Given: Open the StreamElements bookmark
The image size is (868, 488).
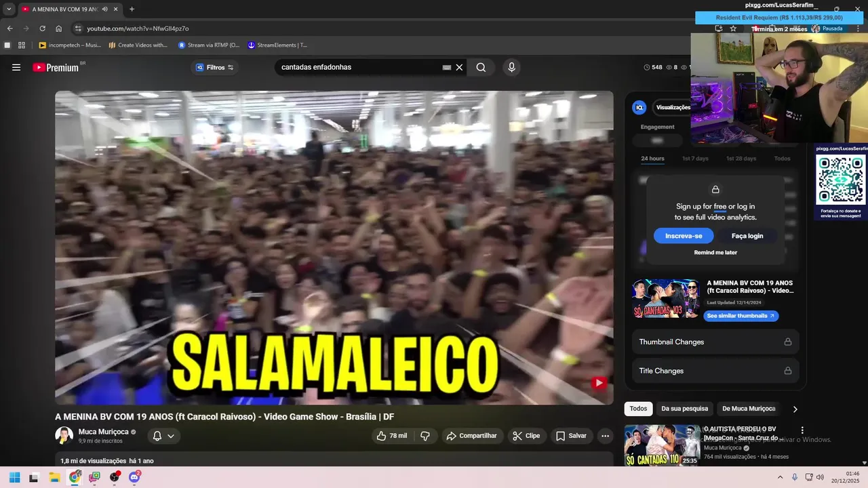Looking at the screenshot, I should tap(277, 45).
